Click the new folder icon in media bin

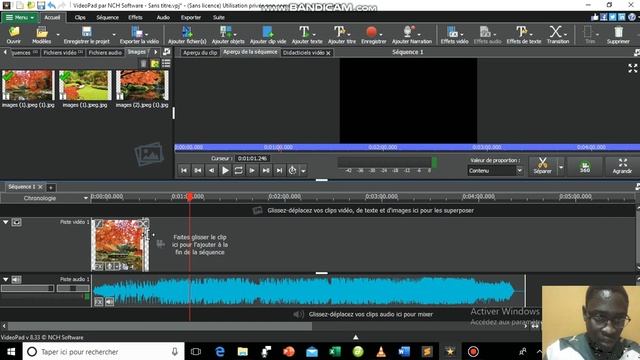pos(155,64)
